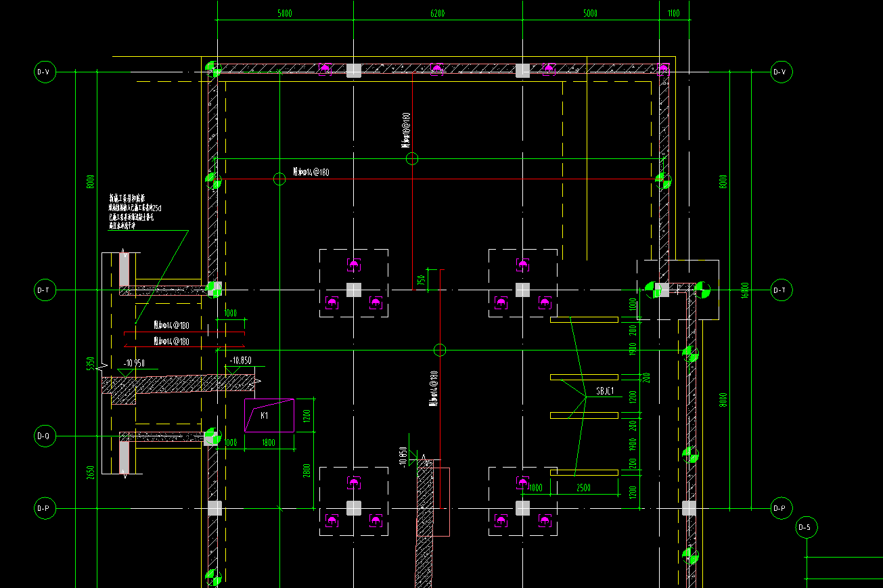Pick the vertical -10.850 elevation label
883x588 pixels.
pos(403,457)
